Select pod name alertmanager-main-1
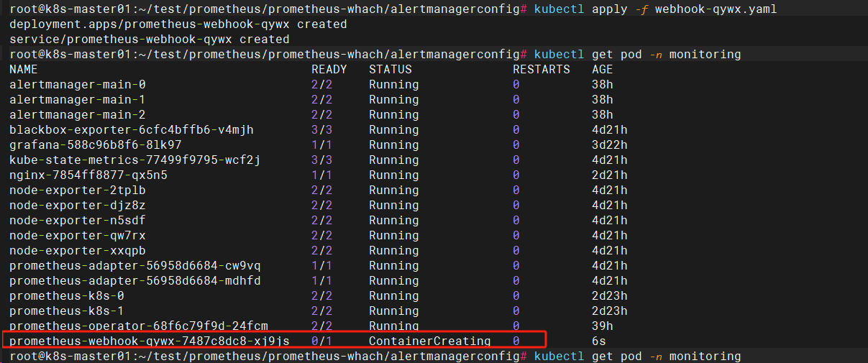 78,100
